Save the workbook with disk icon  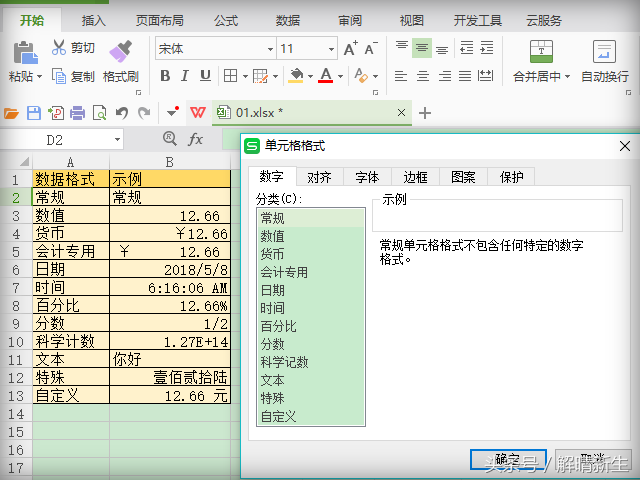[34, 113]
